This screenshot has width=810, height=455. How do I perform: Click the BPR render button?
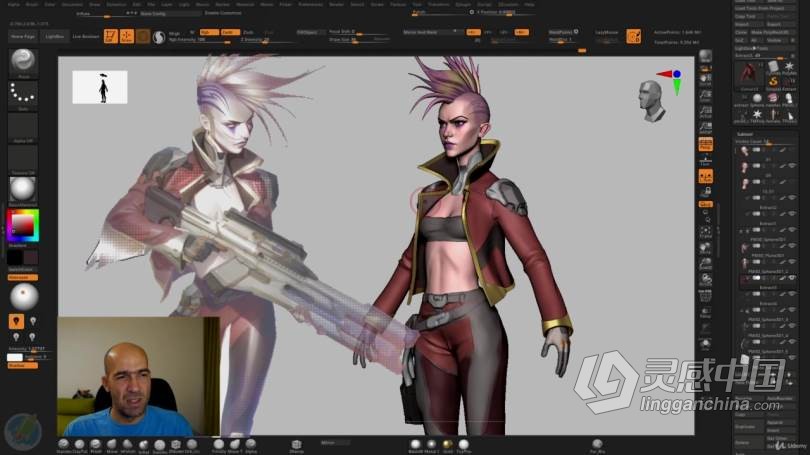[705, 56]
